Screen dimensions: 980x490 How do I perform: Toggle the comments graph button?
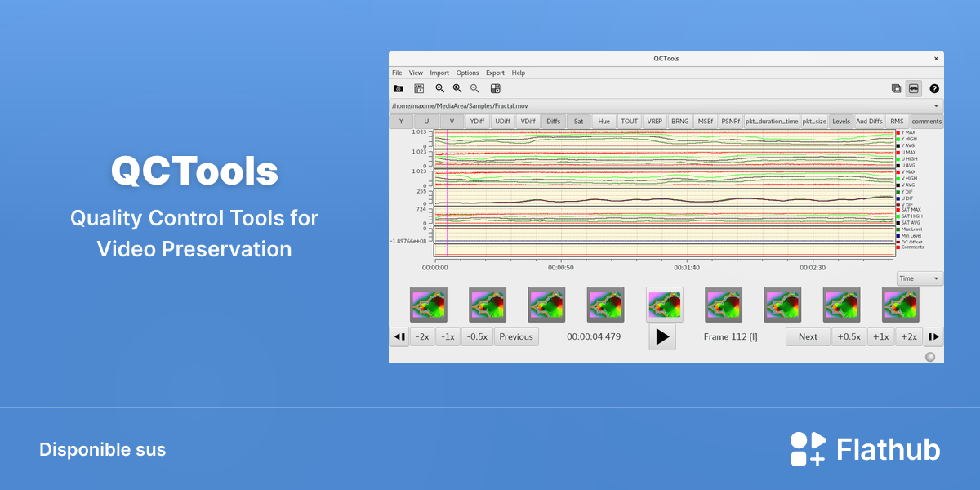click(926, 121)
